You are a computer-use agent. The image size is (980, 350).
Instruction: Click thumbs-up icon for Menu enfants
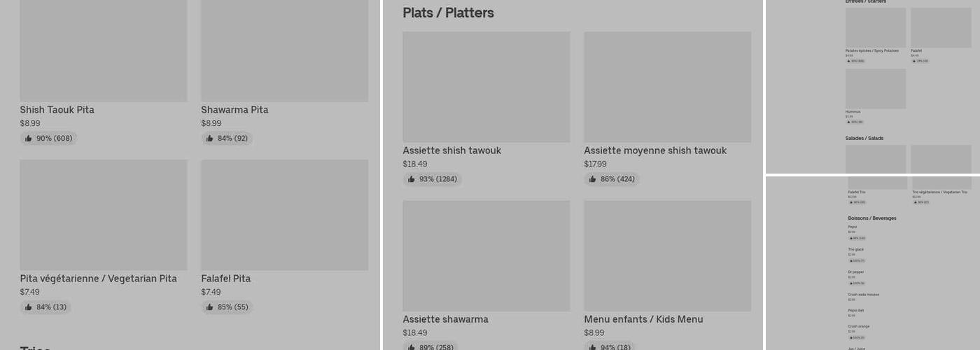tap(593, 347)
